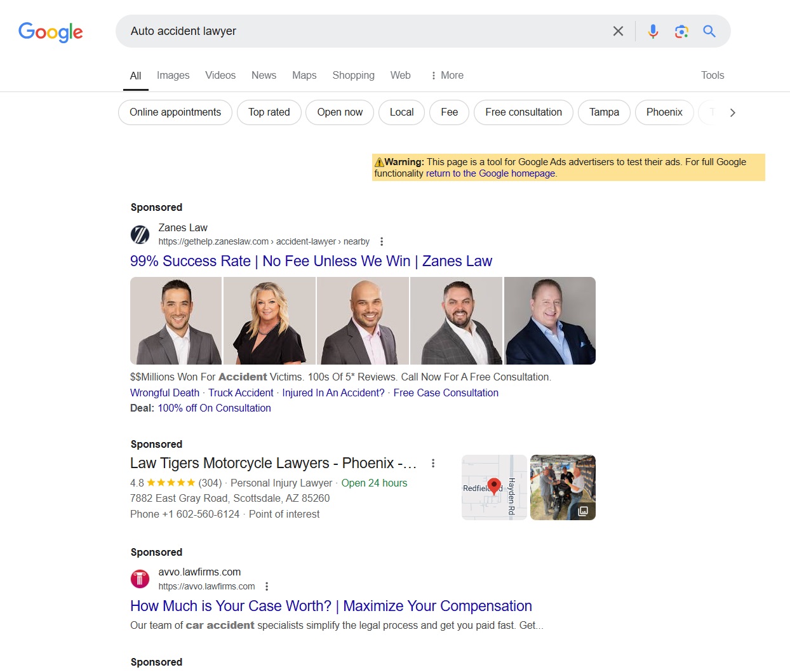Click the Zanes Law favicon

(140, 234)
